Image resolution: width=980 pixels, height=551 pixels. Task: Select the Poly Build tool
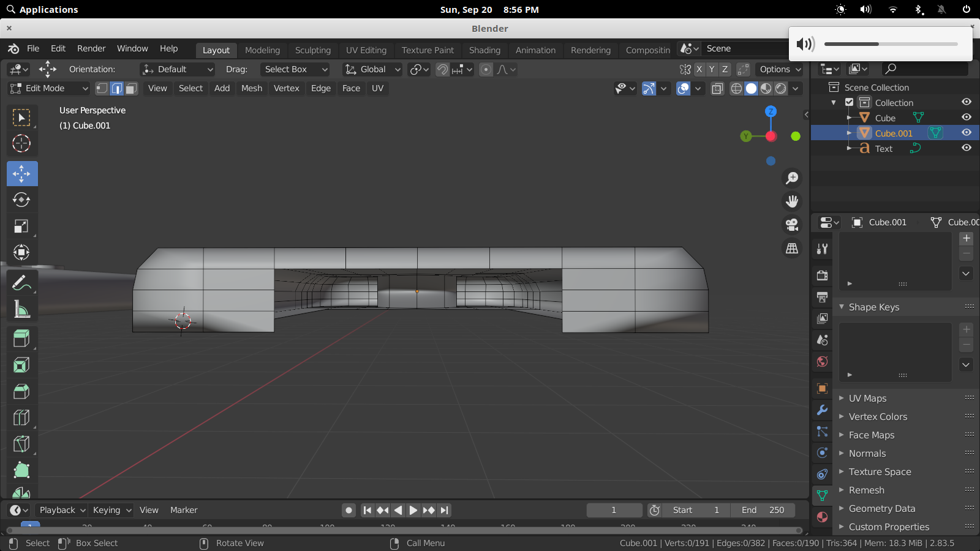(21, 470)
